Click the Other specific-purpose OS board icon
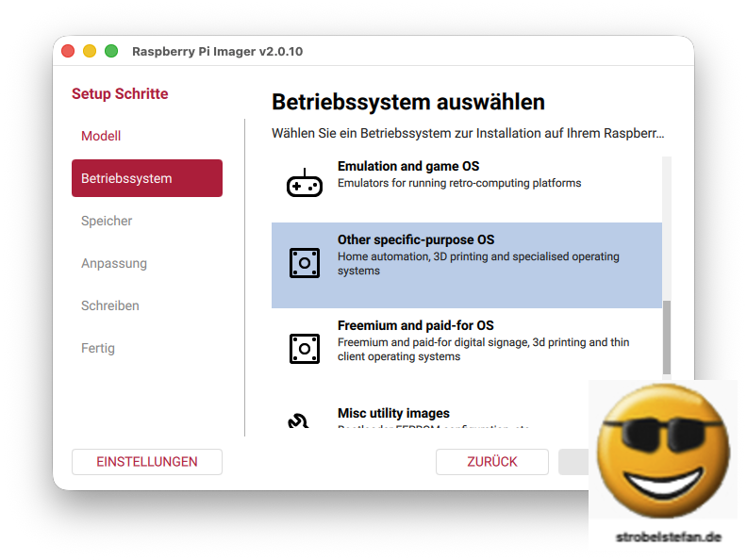 [305, 263]
